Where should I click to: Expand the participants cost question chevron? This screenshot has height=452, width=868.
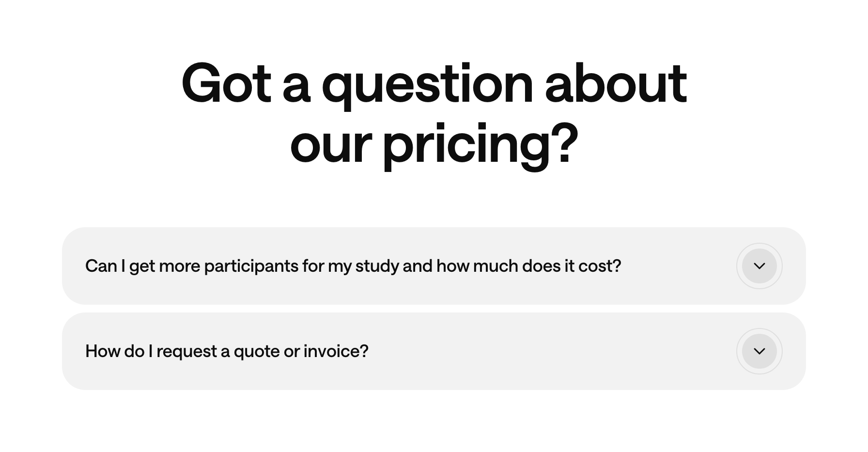tap(759, 266)
